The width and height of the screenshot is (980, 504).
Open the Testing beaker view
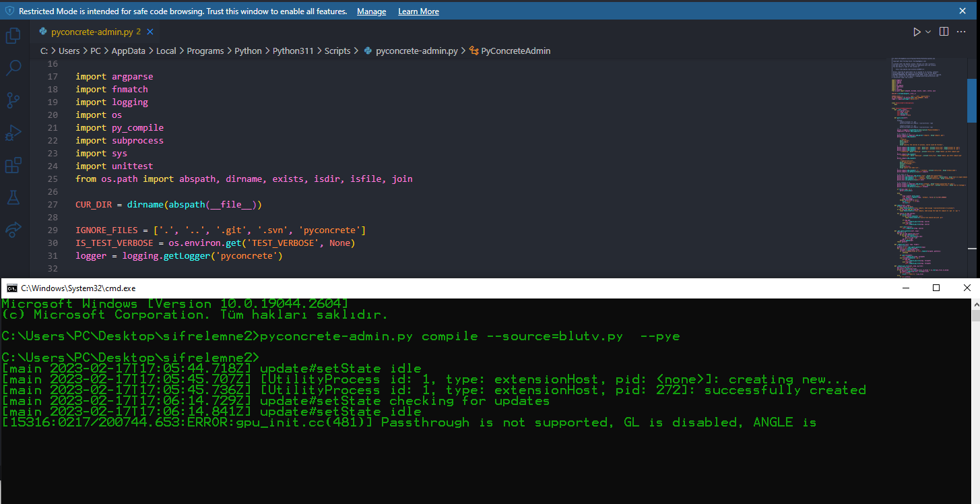(12, 197)
